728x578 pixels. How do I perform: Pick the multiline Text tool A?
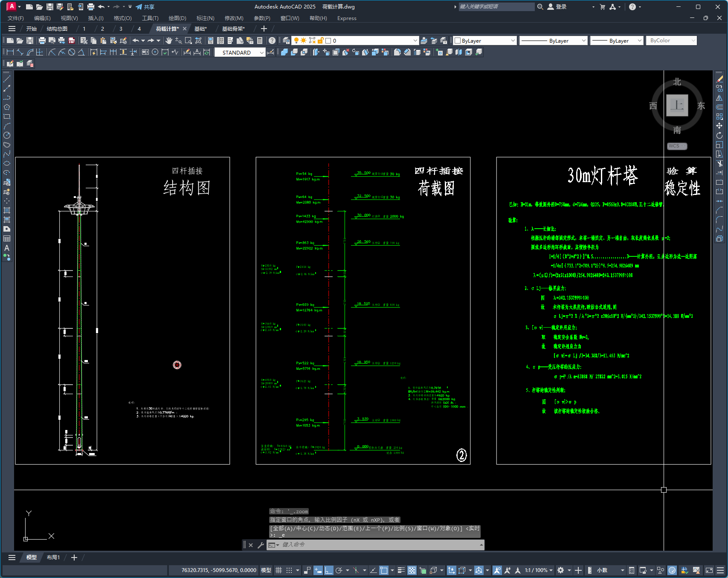click(x=7, y=248)
